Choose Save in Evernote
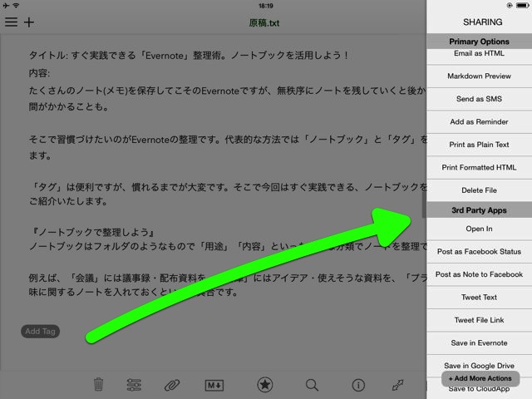The width and height of the screenshot is (532, 399). click(479, 342)
